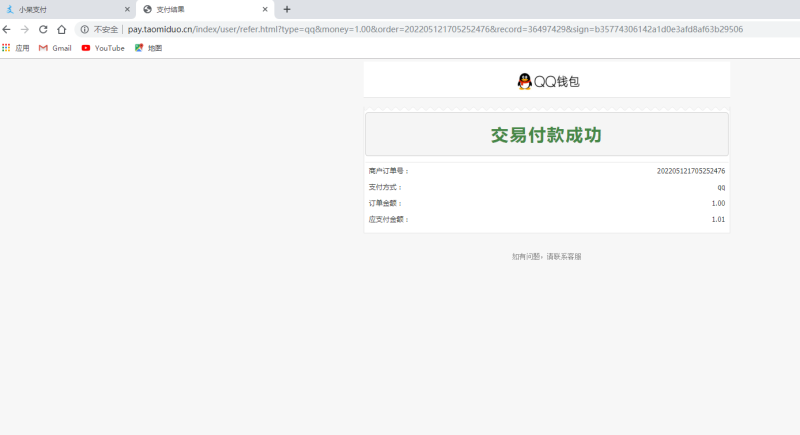Open the Gmail bookmark
The width and height of the screenshot is (800, 435).
pyautogui.click(x=55, y=48)
